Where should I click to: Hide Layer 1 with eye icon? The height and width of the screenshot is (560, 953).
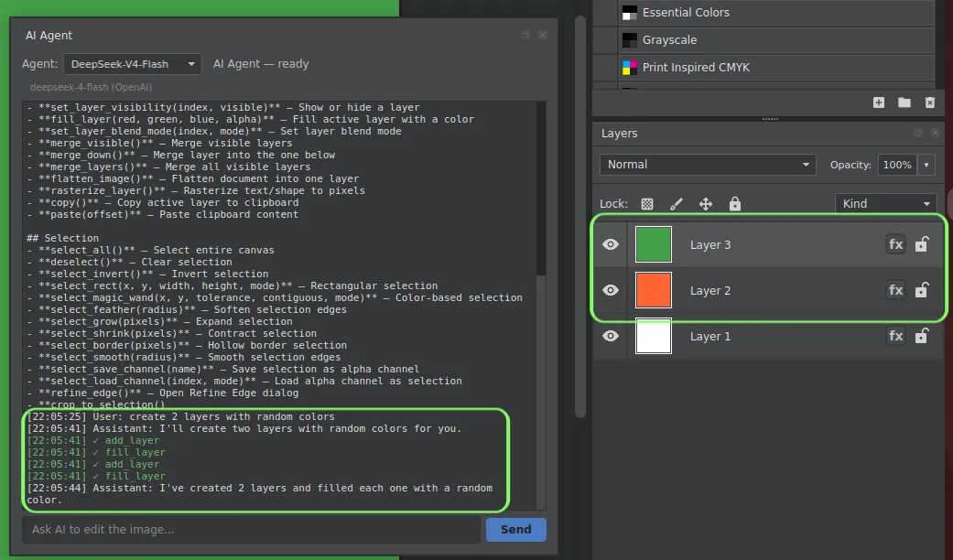[611, 336]
